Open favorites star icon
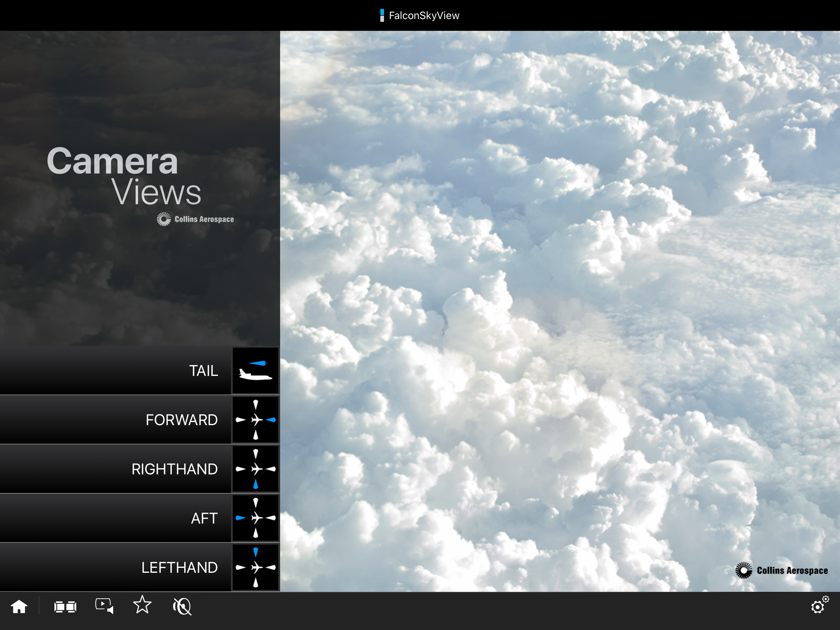 (x=142, y=604)
